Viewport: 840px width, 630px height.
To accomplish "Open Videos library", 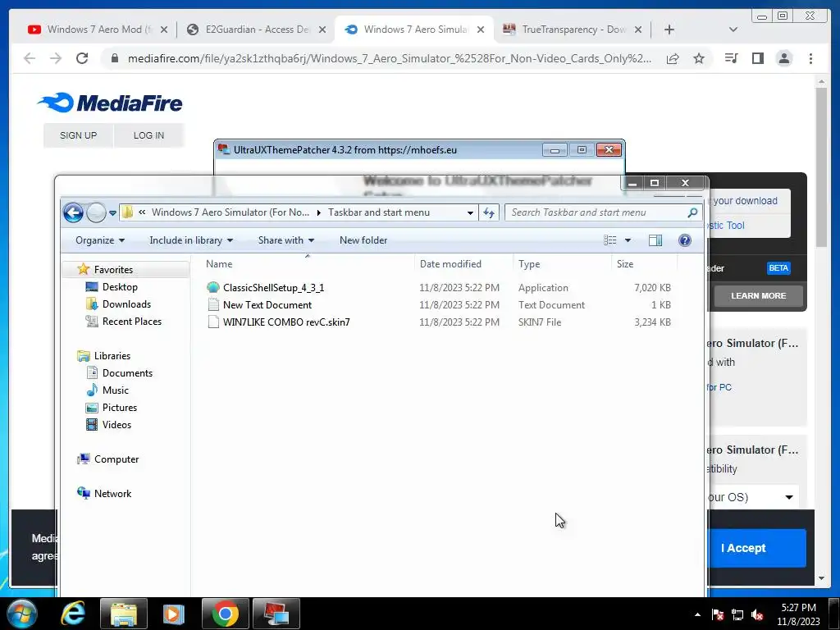I will pos(116,425).
